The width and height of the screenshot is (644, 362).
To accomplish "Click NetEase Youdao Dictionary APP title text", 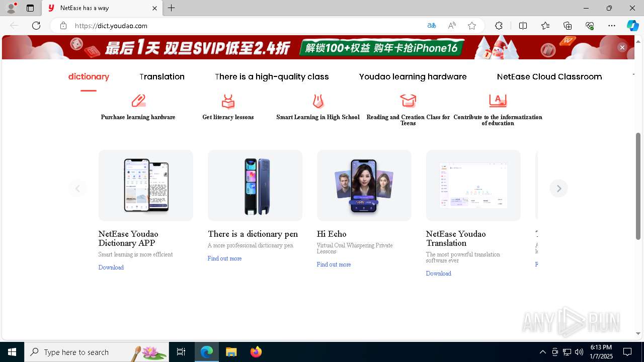I will [x=128, y=238].
